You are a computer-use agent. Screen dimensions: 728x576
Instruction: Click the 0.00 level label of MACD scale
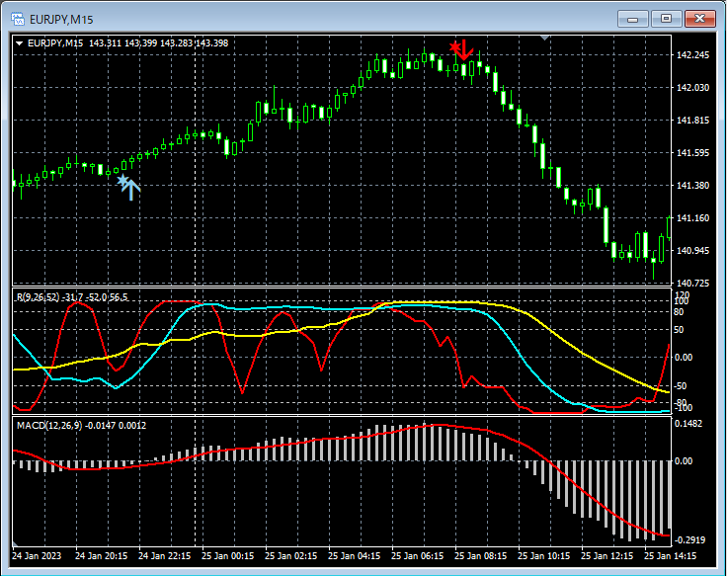pos(683,460)
